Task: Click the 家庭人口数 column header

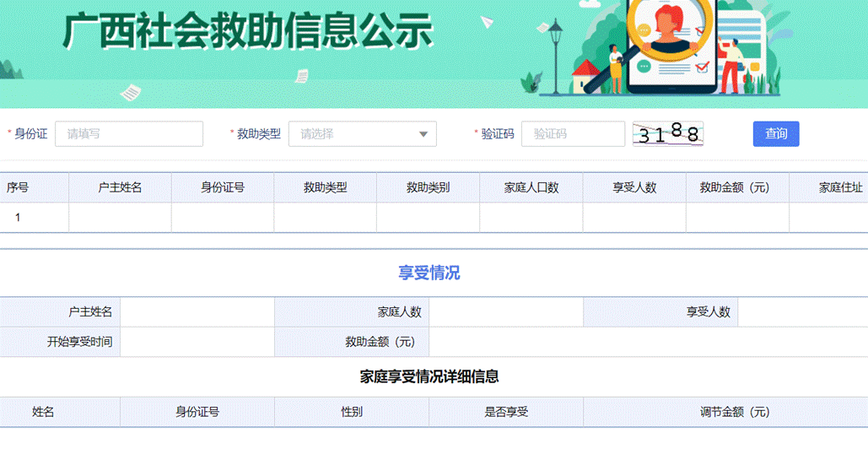Action: coord(531,187)
